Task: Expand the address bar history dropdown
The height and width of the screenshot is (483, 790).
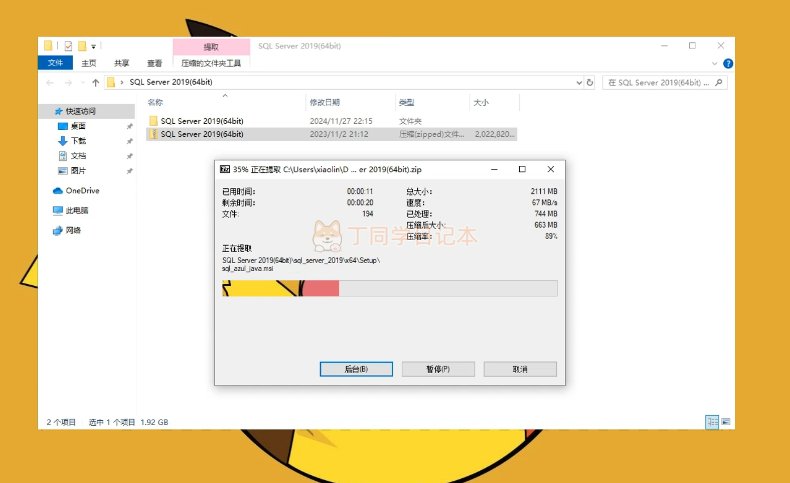Action: [579, 83]
